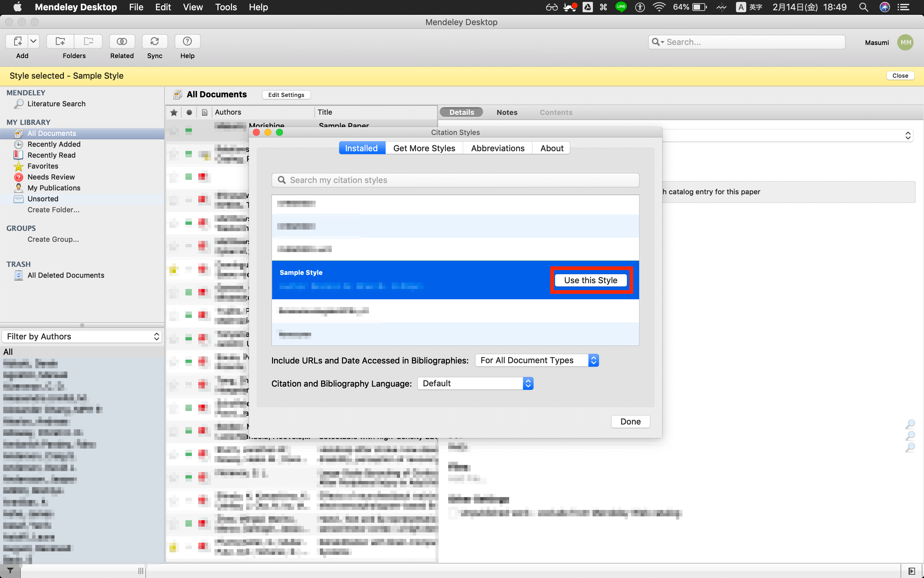Screen dimensions: 924x578
Task: Toggle read status on Sample Paper row
Action: click(x=189, y=131)
